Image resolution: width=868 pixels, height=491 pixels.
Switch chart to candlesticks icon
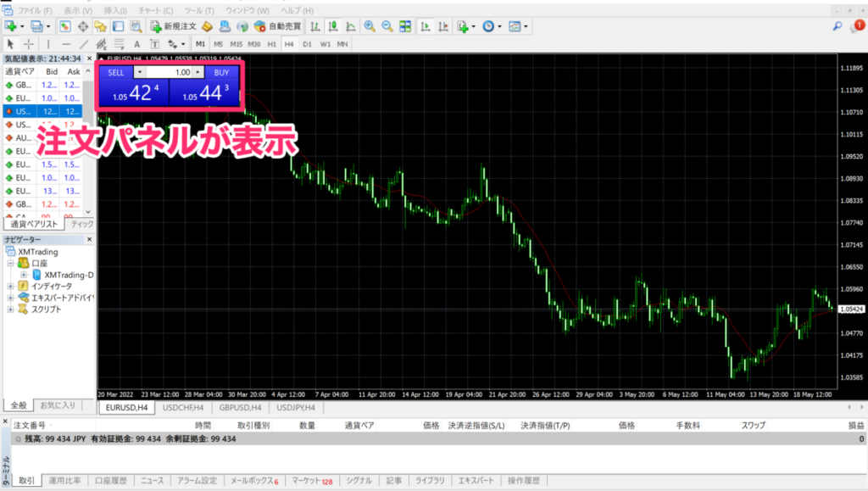coord(332,26)
